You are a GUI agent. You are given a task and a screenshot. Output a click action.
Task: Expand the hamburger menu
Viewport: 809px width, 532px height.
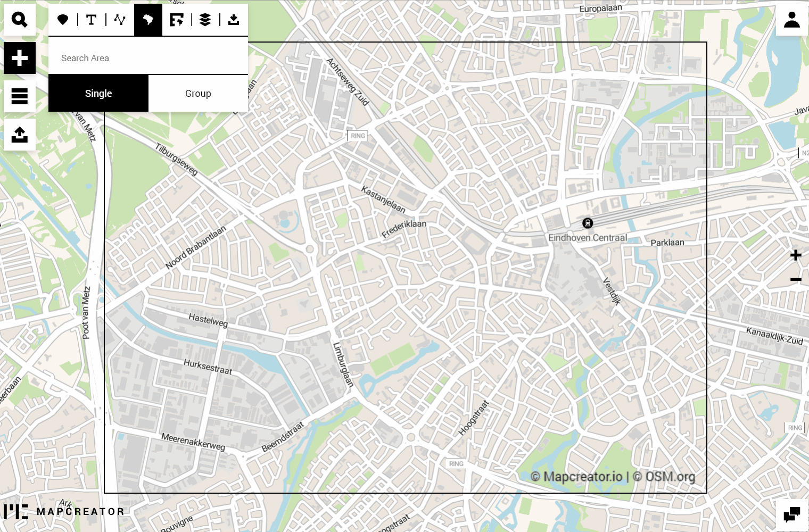20,96
